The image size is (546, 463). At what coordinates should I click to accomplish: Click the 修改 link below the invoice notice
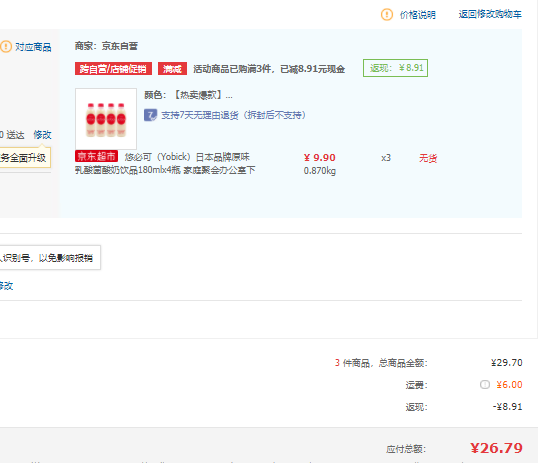click(6, 286)
